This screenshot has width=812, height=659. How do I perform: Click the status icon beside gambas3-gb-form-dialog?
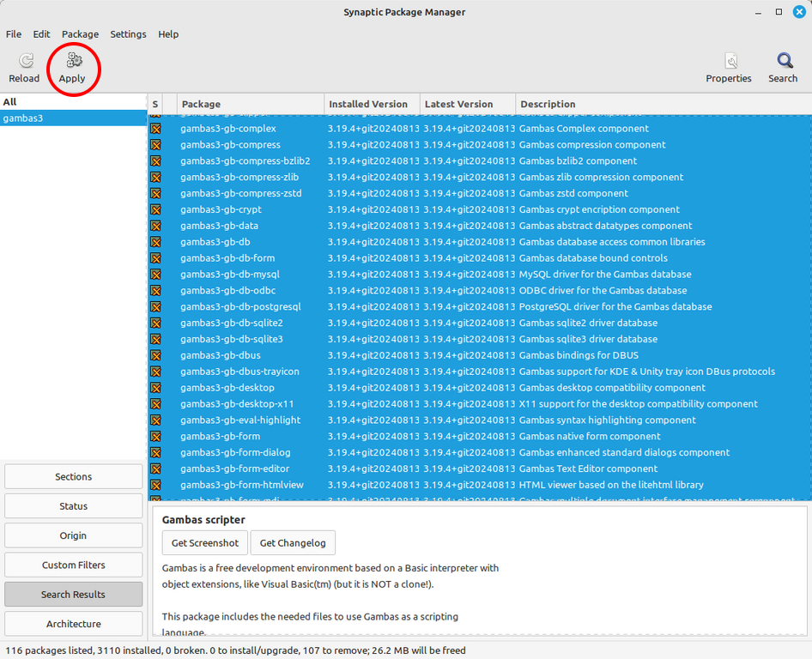155,453
